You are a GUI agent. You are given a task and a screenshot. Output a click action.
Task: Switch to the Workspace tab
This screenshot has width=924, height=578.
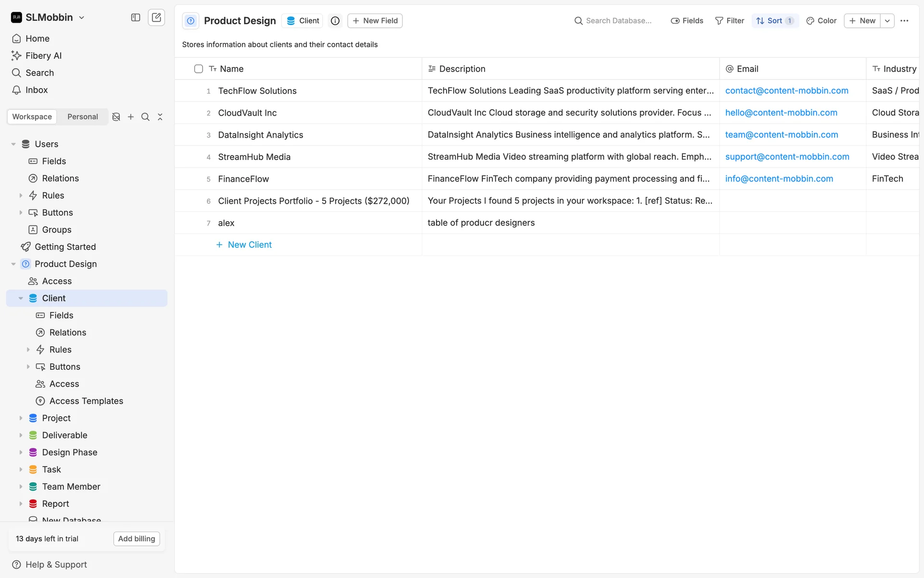32,117
